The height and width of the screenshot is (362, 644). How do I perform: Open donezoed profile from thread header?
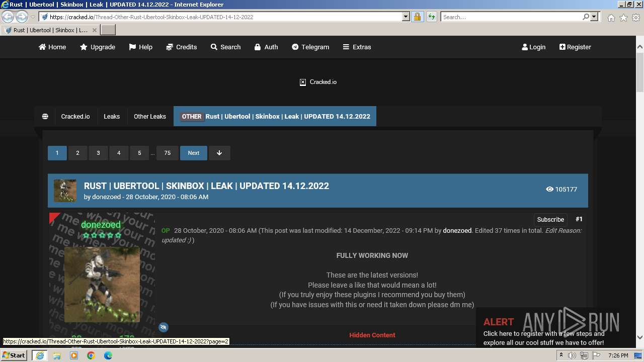[106, 197]
